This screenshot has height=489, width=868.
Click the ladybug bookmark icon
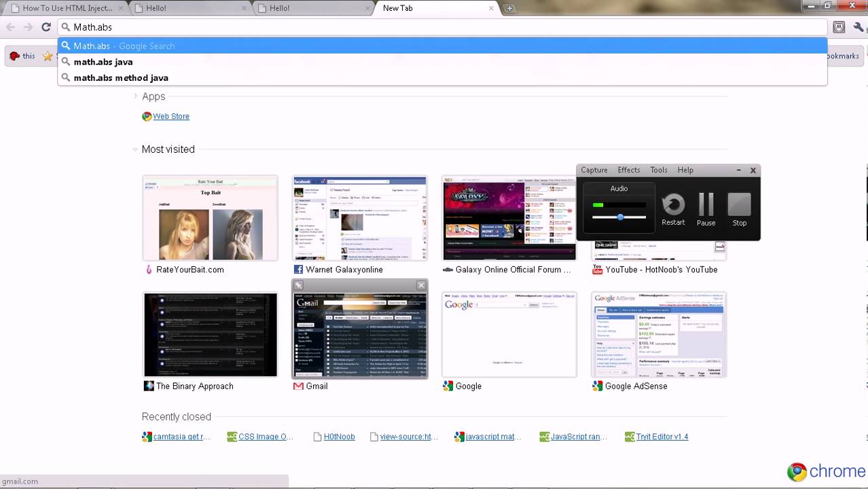[x=14, y=56]
